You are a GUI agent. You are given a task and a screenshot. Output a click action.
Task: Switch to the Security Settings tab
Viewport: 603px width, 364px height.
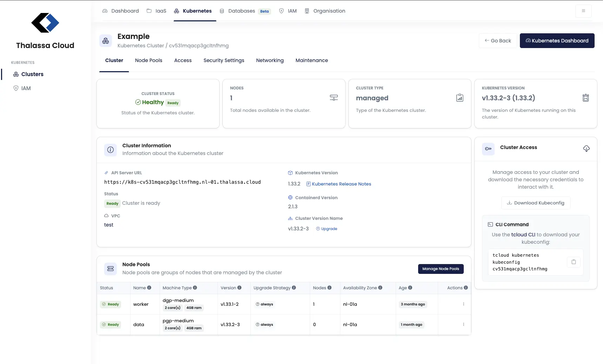click(x=224, y=60)
